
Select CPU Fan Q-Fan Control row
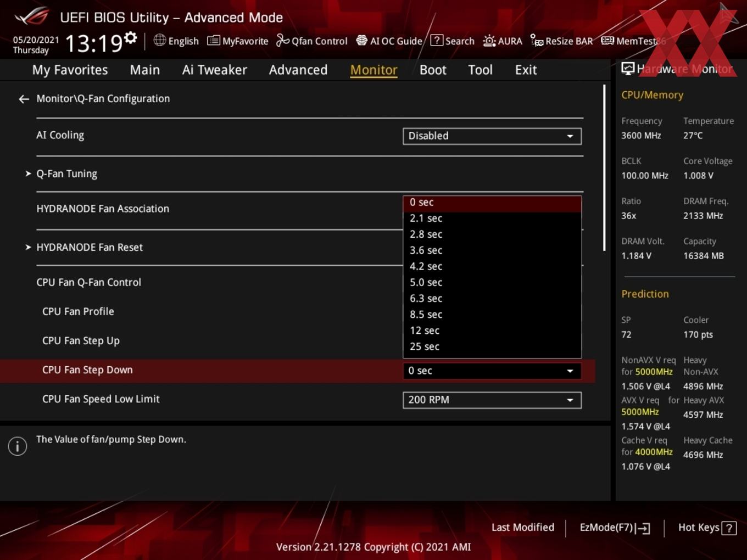[89, 282]
